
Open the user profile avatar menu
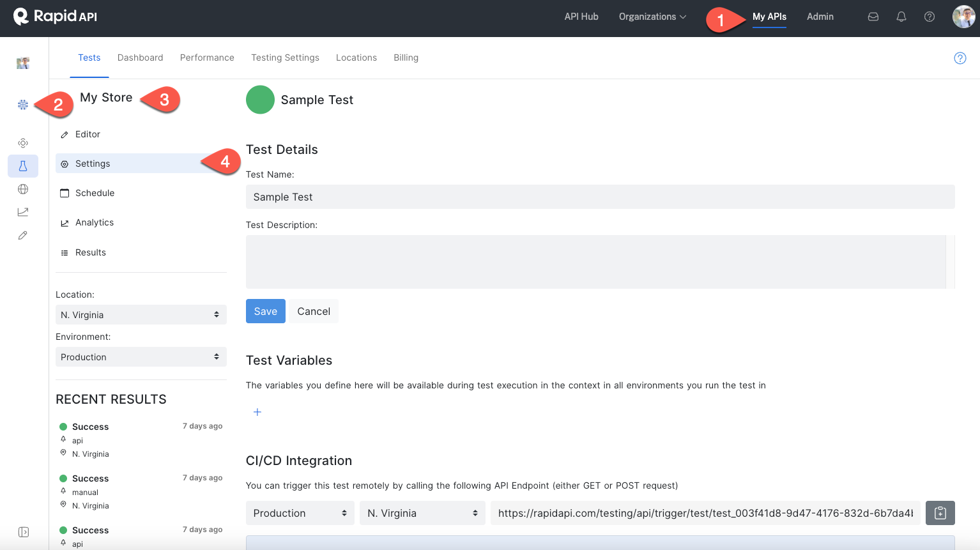pos(963,17)
